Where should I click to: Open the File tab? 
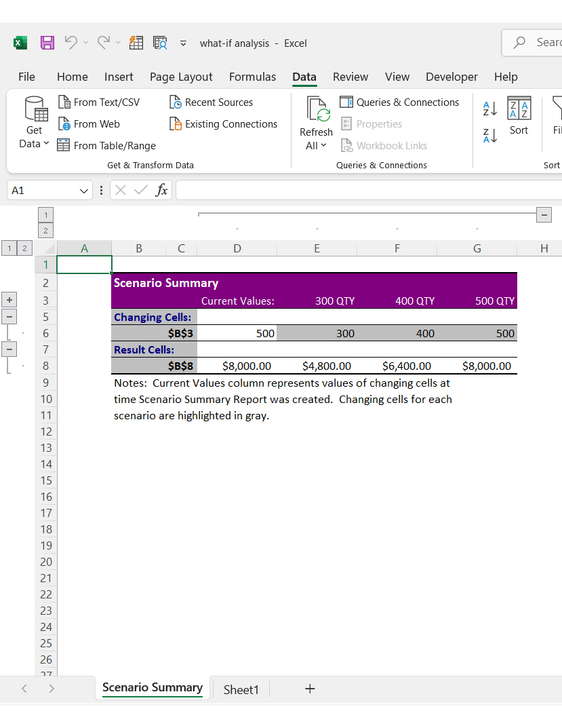coord(26,77)
